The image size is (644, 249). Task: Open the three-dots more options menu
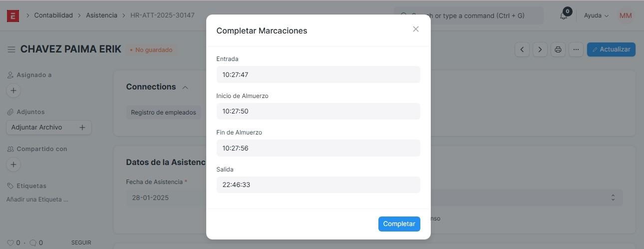point(576,49)
